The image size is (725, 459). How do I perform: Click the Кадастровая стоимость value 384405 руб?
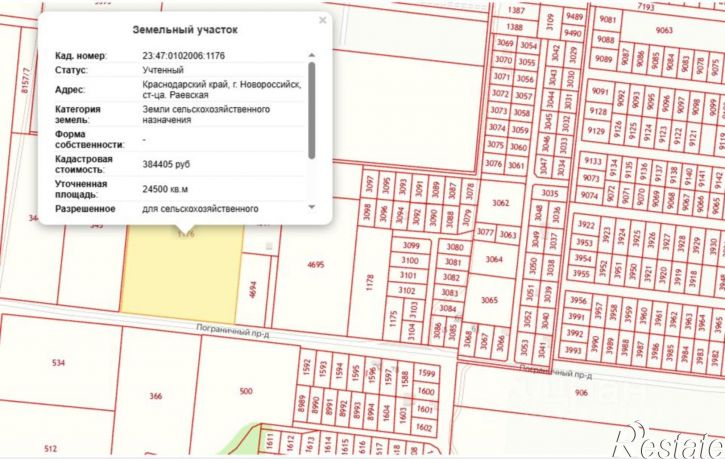pyautogui.click(x=173, y=163)
